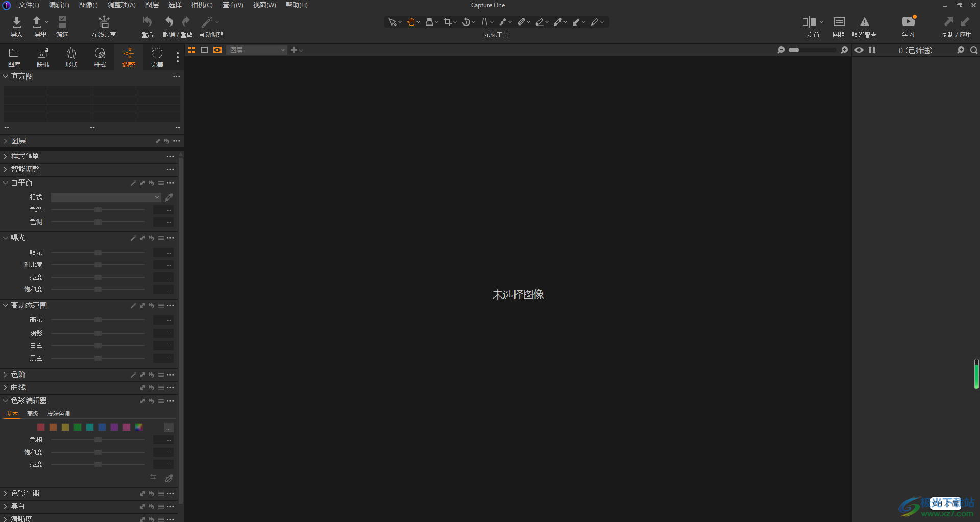Click the Export (导出) icon
Screen dimensions: 980x522
tap(37, 22)
